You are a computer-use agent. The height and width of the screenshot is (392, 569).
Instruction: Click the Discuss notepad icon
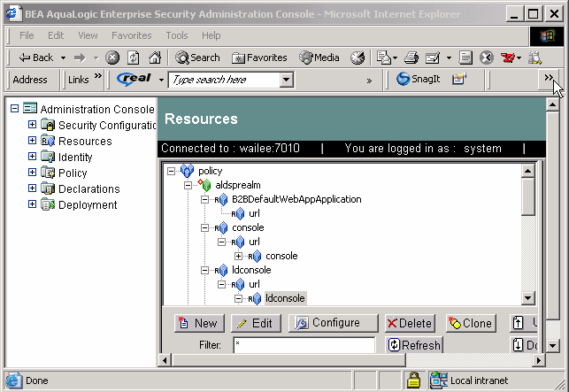(x=465, y=58)
